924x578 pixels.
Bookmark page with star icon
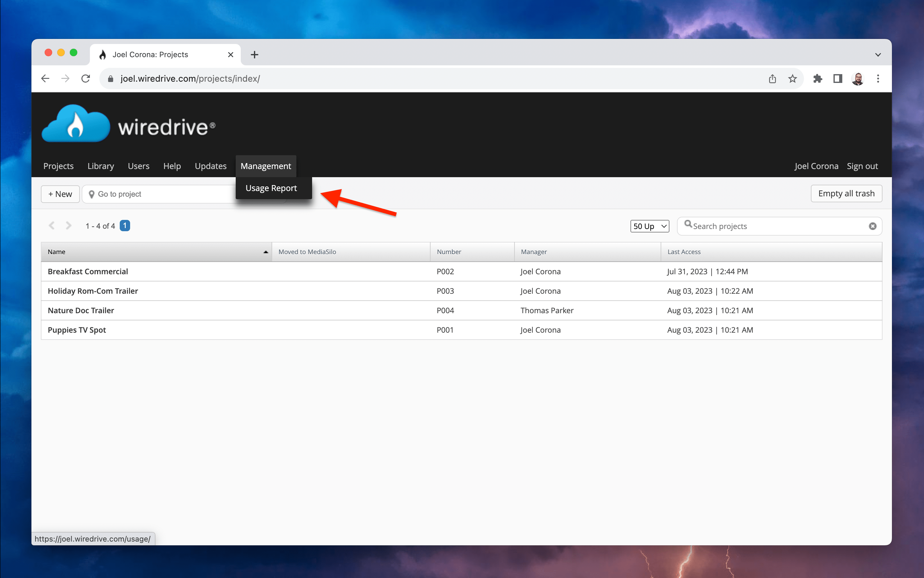pos(792,79)
